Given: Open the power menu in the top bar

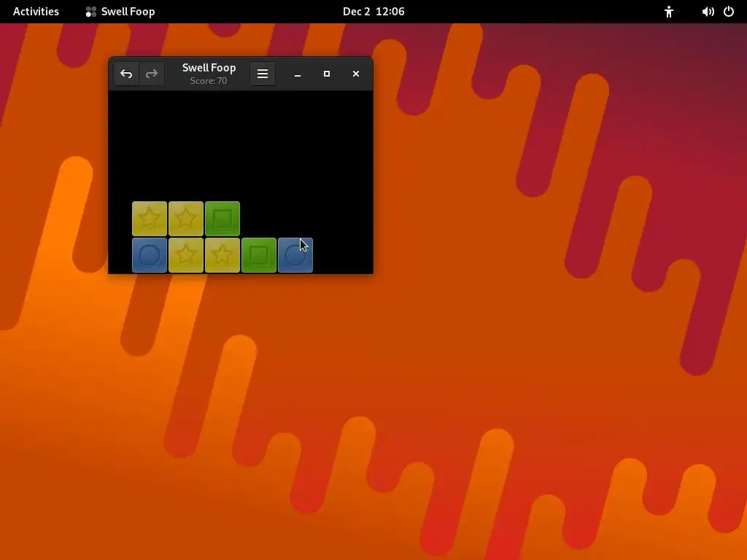Looking at the screenshot, I should click(x=729, y=12).
